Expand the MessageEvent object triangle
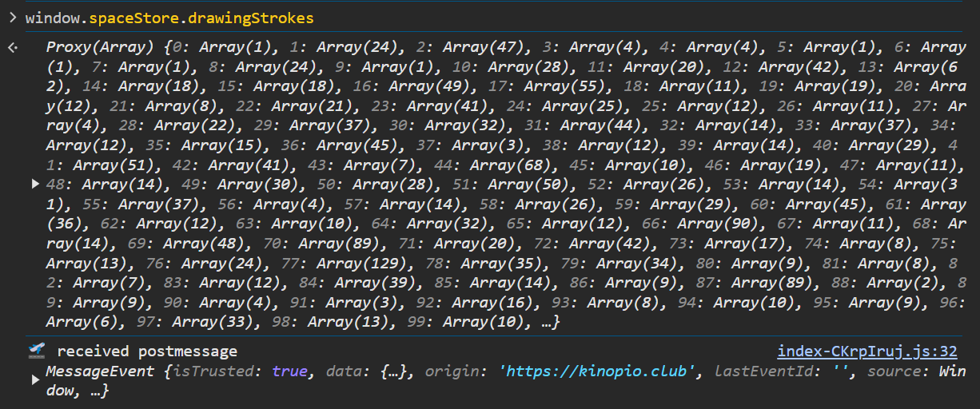This screenshot has width=980, height=409. [x=34, y=380]
